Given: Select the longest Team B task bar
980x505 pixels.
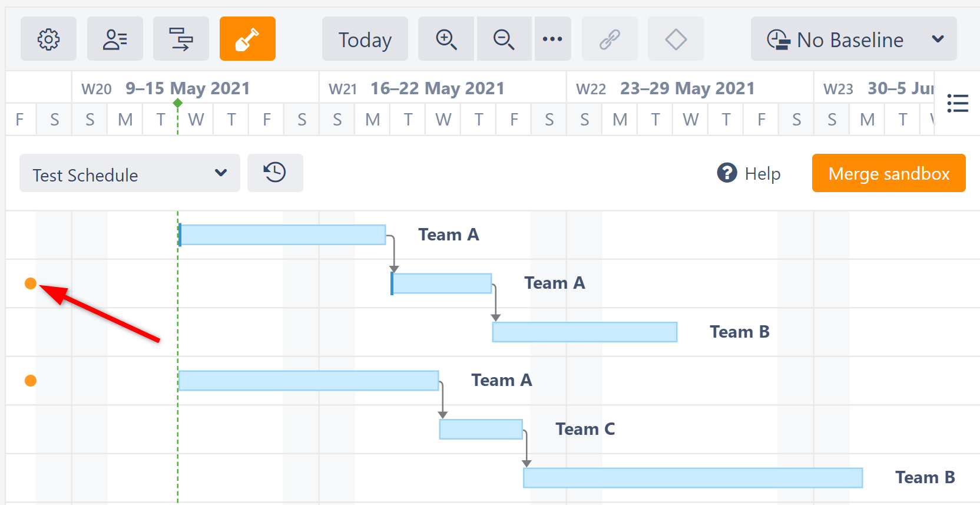Looking at the screenshot, I should pos(693,478).
